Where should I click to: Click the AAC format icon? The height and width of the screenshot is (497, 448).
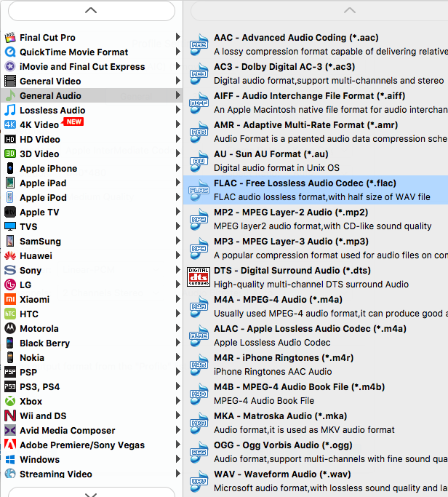click(x=199, y=44)
